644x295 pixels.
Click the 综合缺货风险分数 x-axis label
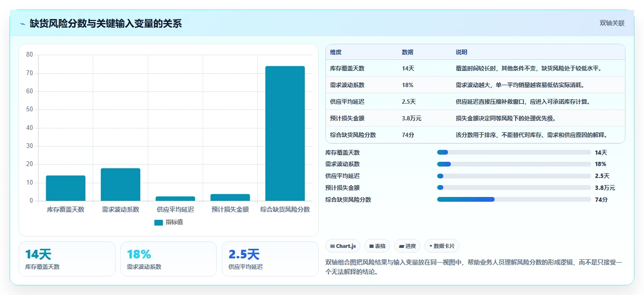pos(285,209)
